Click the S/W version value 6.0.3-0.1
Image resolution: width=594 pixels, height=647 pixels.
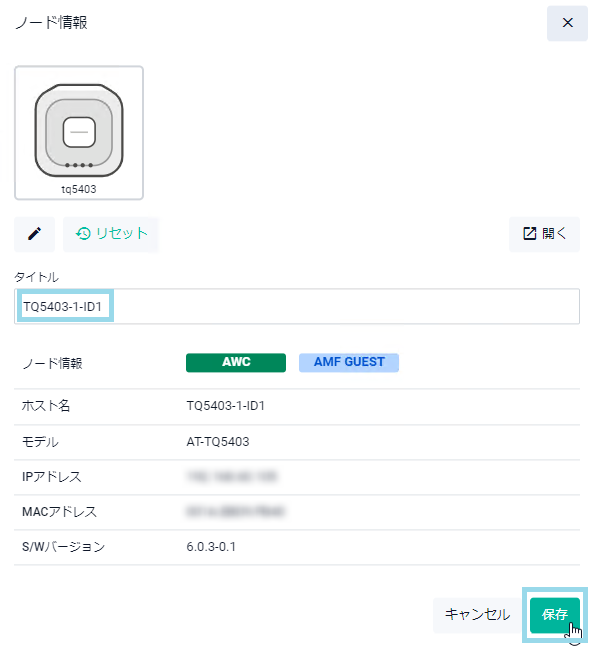pos(211,547)
